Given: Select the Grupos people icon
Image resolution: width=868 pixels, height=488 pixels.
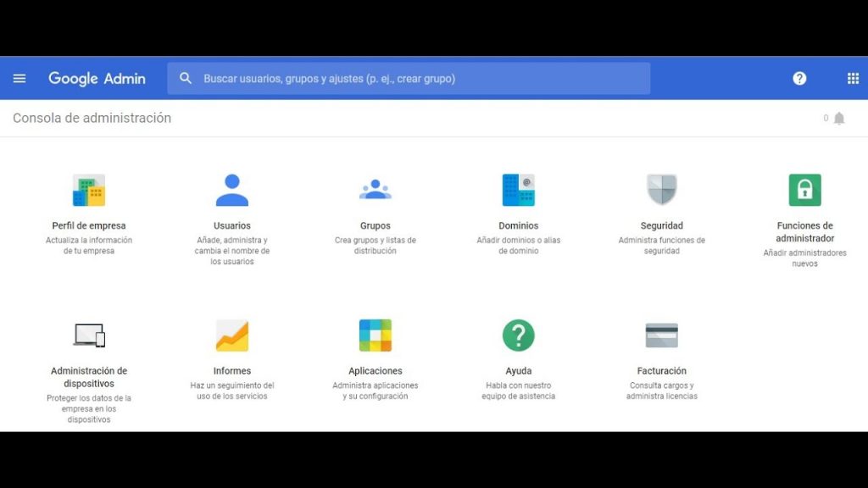Looking at the screenshot, I should (x=375, y=191).
